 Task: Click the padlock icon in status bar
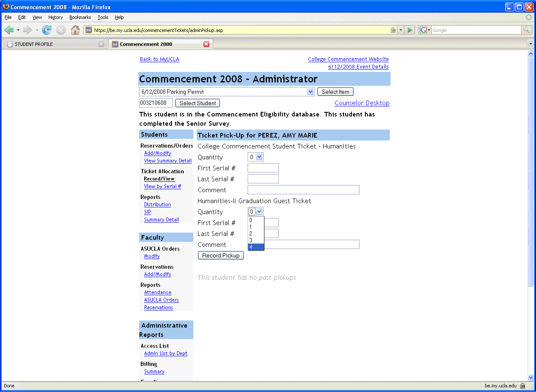coord(523,386)
